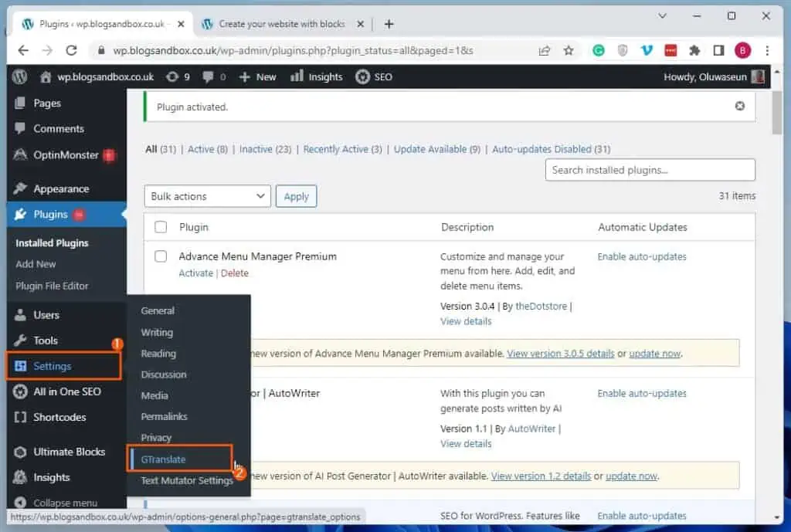This screenshot has height=532, width=791.
Task: Open Pages in the sidebar
Action: (47, 103)
